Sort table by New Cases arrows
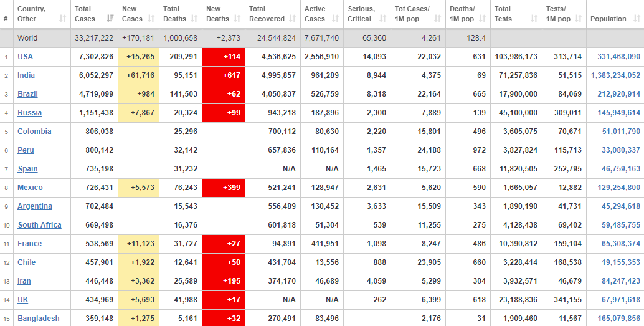The image size is (644, 326). pos(151,19)
